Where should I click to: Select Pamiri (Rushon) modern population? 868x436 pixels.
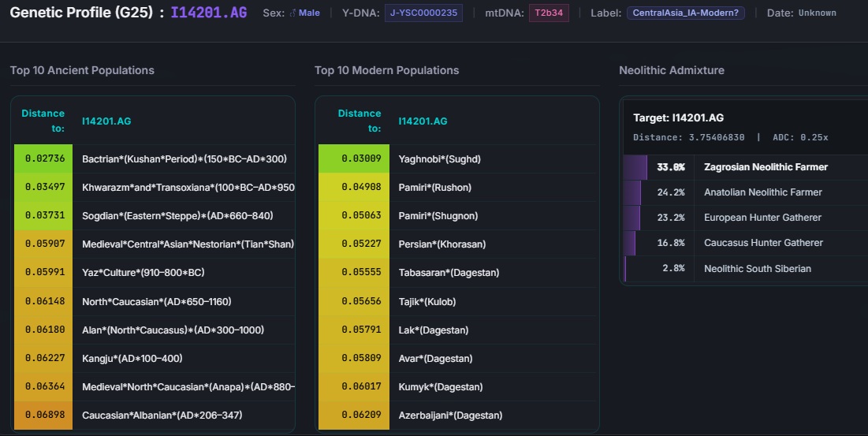tap(457, 187)
